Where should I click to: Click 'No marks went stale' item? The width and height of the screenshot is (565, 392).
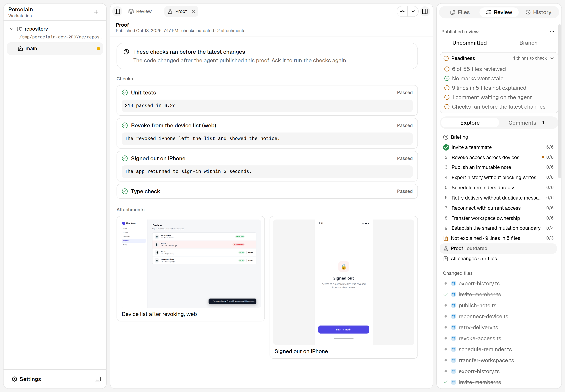(x=478, y=79)
